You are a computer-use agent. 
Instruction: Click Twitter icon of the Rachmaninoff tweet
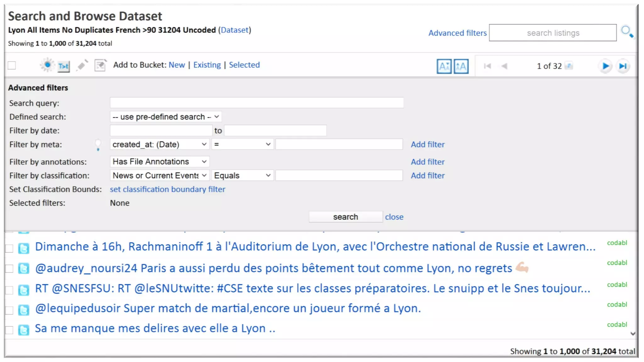[24, 248]
